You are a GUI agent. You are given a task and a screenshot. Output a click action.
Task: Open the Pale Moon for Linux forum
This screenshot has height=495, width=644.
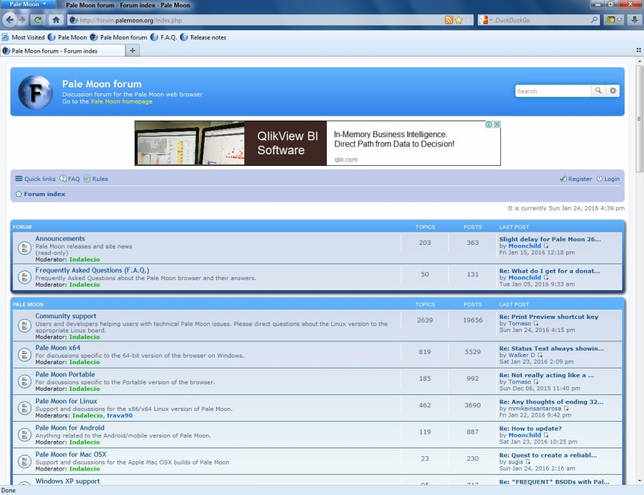67,401
